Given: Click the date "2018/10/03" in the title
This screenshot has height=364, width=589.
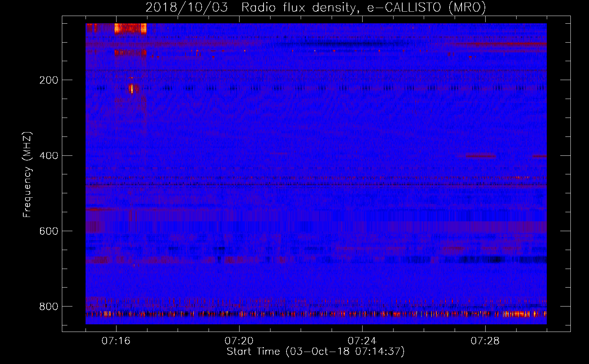Looking at the screenshot, I should tap(187, 8).
